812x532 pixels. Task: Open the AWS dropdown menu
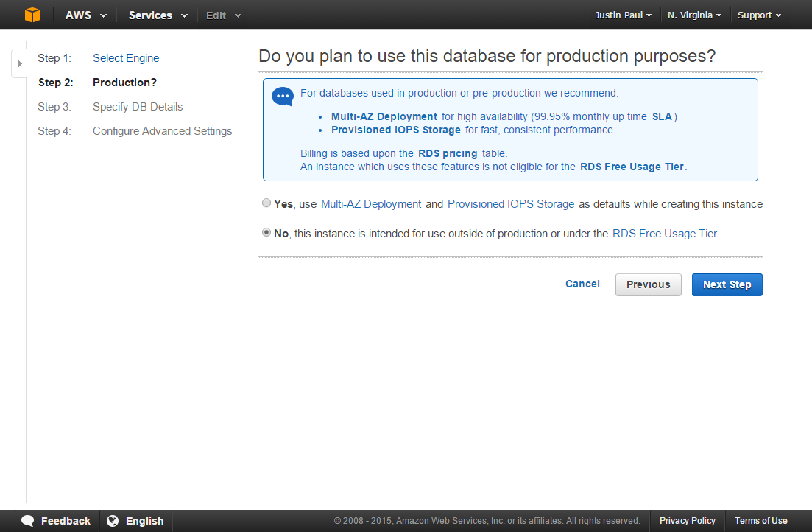click(85, 15)
